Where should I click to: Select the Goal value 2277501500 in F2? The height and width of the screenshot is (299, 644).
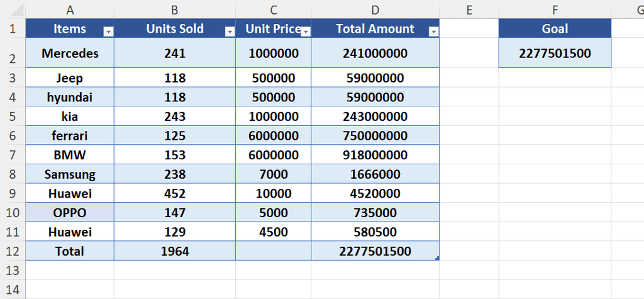click(x=555, y=53)
